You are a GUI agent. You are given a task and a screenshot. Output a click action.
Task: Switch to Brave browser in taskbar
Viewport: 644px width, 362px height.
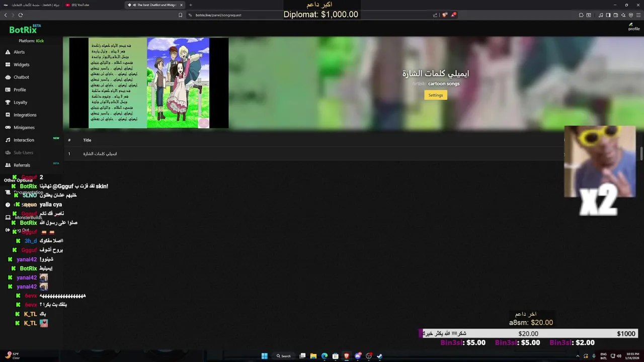tap(347, 356)
